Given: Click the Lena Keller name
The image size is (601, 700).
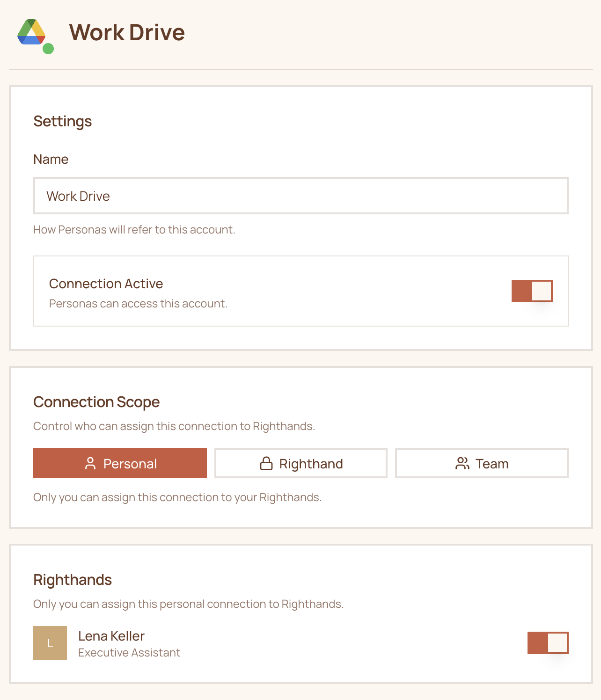Looking at the screenshot, I should pos(111,636).
